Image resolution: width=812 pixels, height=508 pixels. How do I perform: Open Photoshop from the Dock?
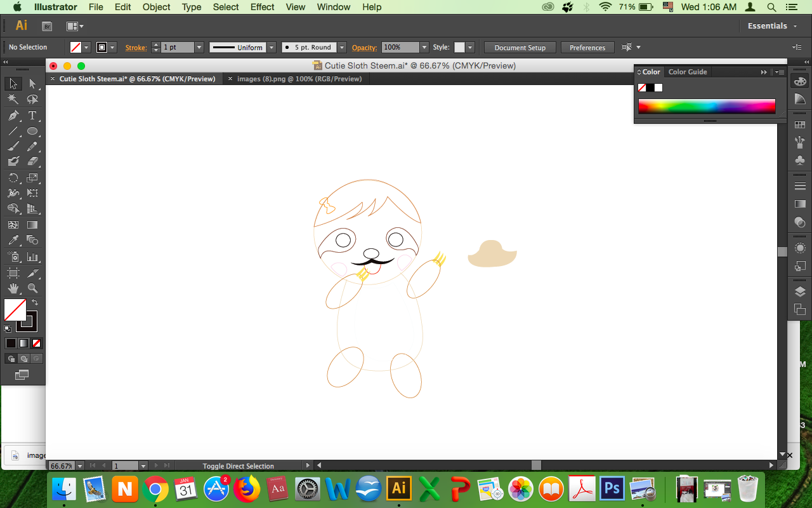click(612, 488)
